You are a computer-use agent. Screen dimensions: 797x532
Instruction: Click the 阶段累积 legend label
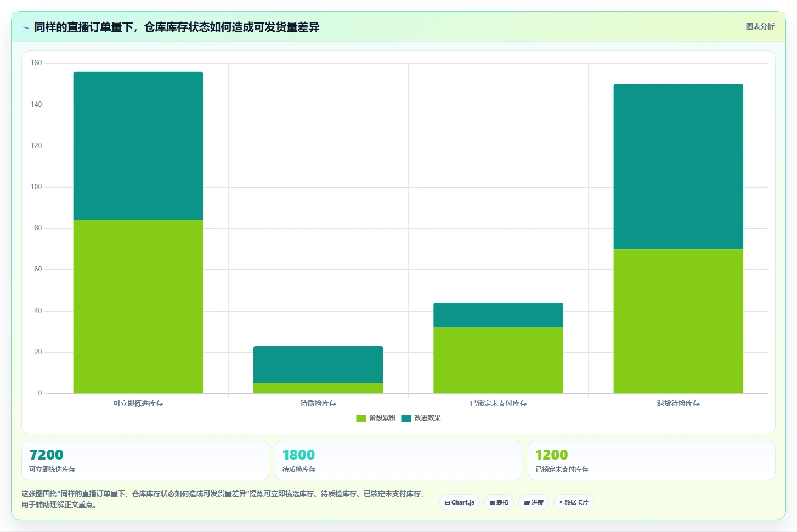pyautogui.click(x=382, y=418)
